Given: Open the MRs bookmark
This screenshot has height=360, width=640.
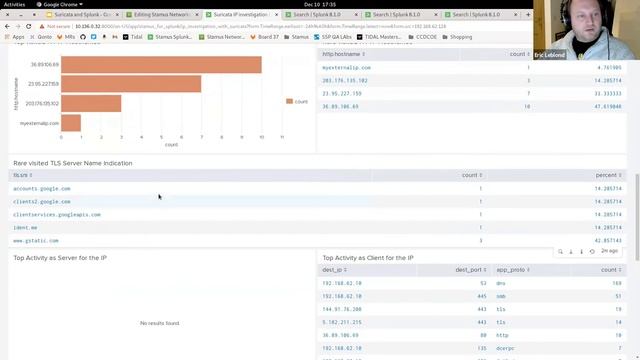Looking at the screenshot, I should pyautogui.click(x=66, y=37).
